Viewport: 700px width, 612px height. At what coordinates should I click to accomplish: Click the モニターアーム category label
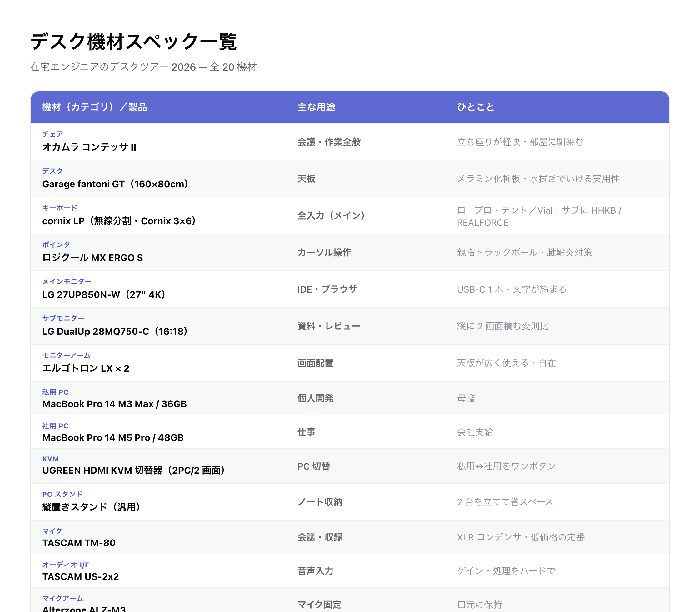tap(66, 355)
